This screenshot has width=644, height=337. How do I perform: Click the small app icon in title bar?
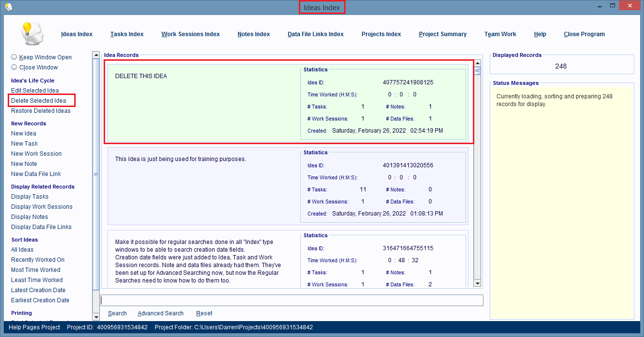8,7
